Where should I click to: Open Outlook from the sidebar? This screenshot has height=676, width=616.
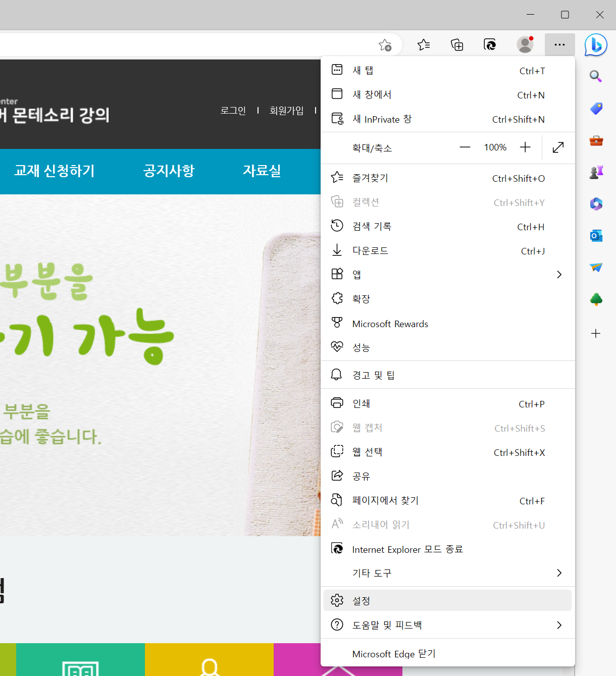click(x=596, y=236)
